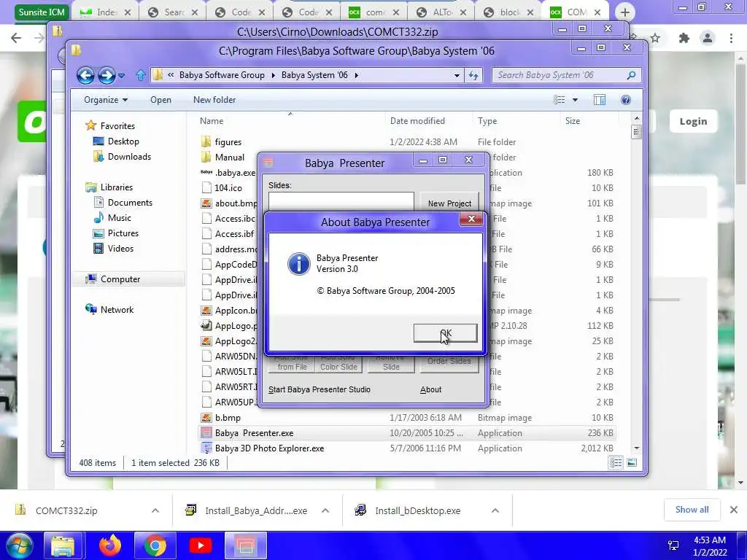This screenshot has width=747, height=560.
Task: Select the Manual folder
Action: 229,157
